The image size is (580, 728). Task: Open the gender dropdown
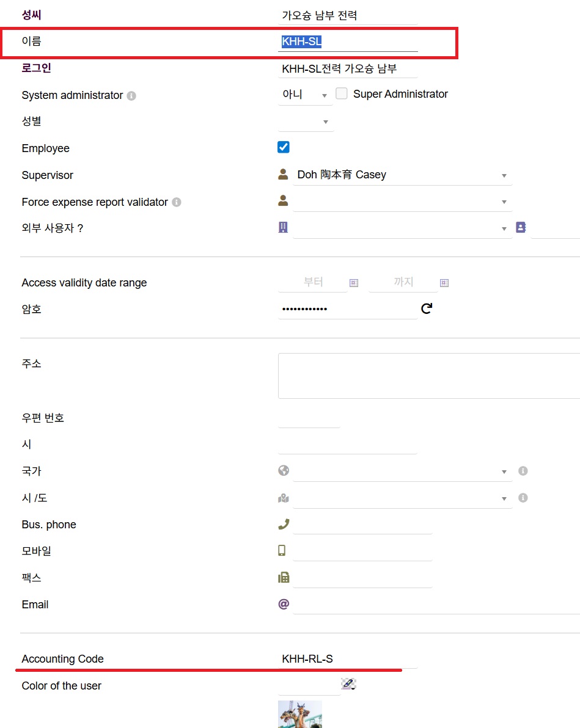point(306,122)
